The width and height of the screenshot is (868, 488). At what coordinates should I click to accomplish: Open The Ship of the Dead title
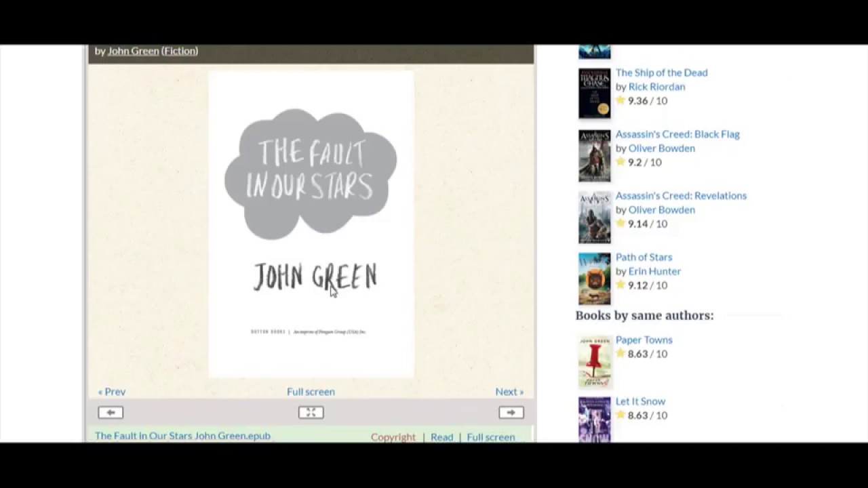[x=661, y=73]
